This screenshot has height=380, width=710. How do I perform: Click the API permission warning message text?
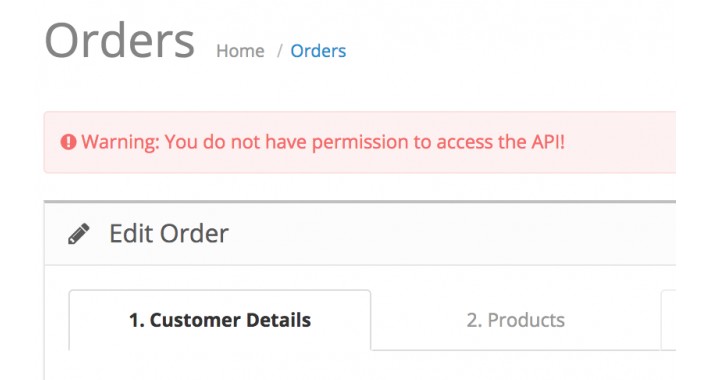(x=323, y=142)
